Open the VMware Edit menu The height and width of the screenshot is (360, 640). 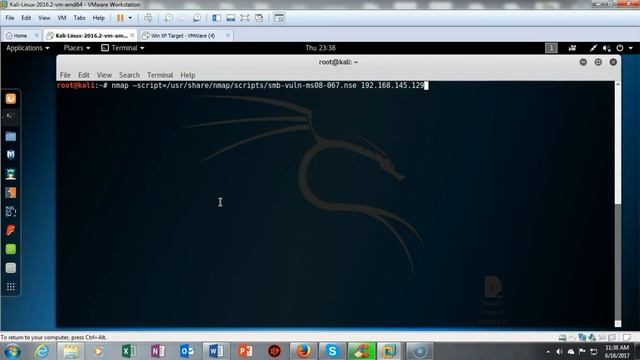(26, 18)
